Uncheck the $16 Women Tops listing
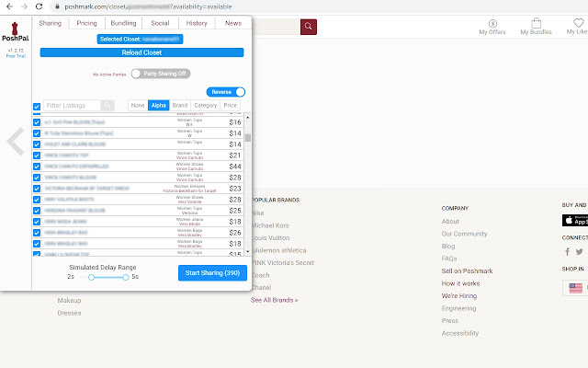This screenshot has height=368, width=588. 37,122
